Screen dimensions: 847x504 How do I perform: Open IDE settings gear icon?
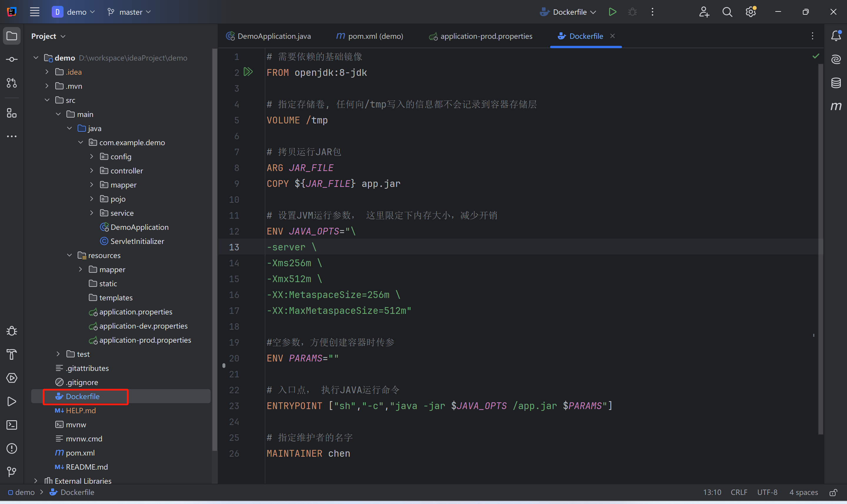pos(751,12)
